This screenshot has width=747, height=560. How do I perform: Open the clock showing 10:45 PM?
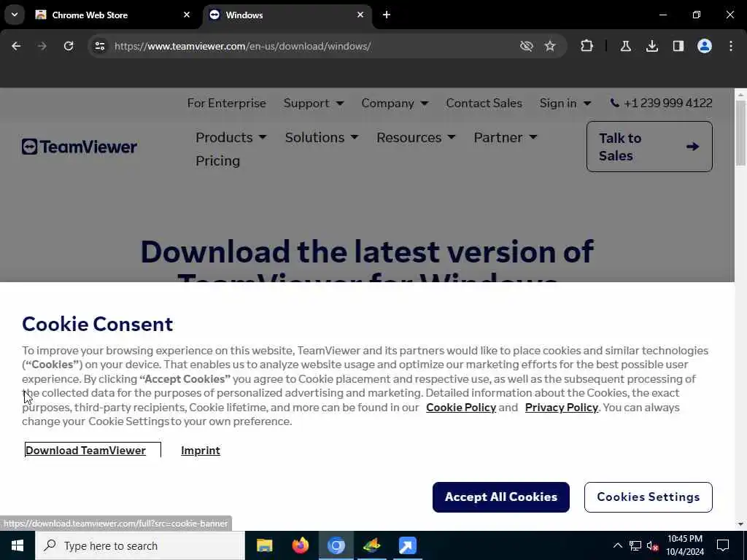click(x=684, y=545)
